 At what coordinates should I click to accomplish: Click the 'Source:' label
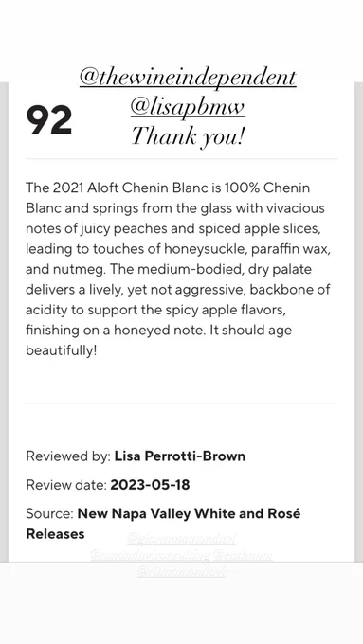coord(49,513)
